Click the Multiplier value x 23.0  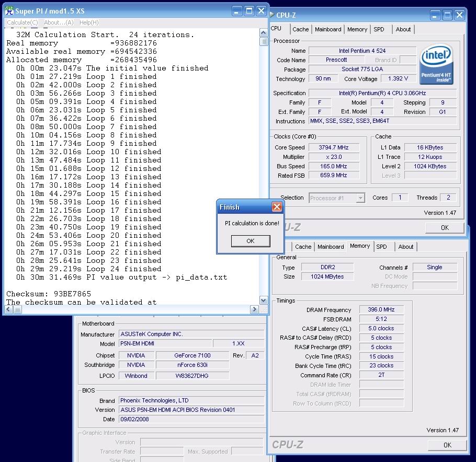click(334, 157)
